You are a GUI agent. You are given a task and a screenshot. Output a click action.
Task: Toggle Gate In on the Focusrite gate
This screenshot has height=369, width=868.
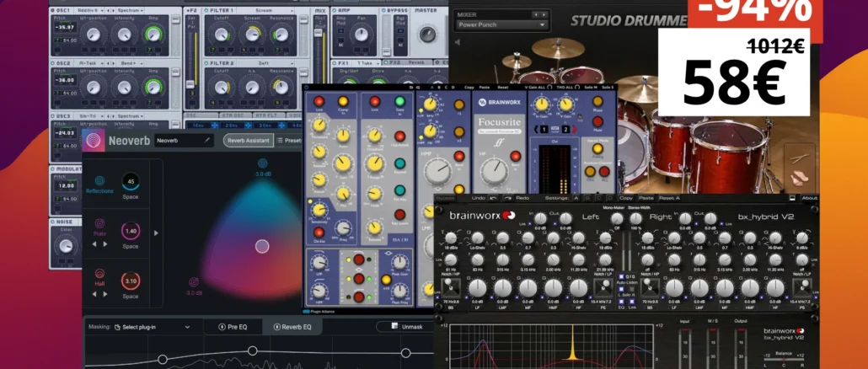399,101
